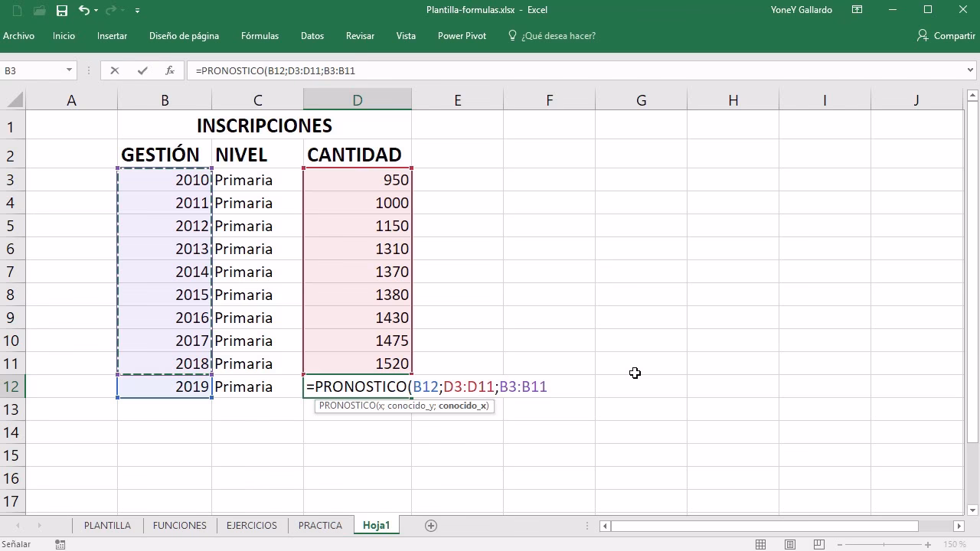Image resolution: width=980 pixels, height=551 pixels.
Task: Switch to Page Layout view icon
Action: 789,544
